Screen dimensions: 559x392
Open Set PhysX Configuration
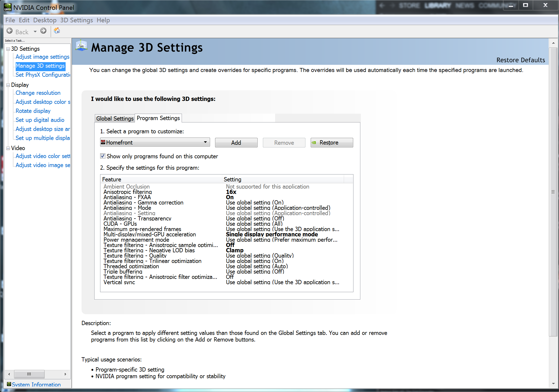[x=43, y=75]
